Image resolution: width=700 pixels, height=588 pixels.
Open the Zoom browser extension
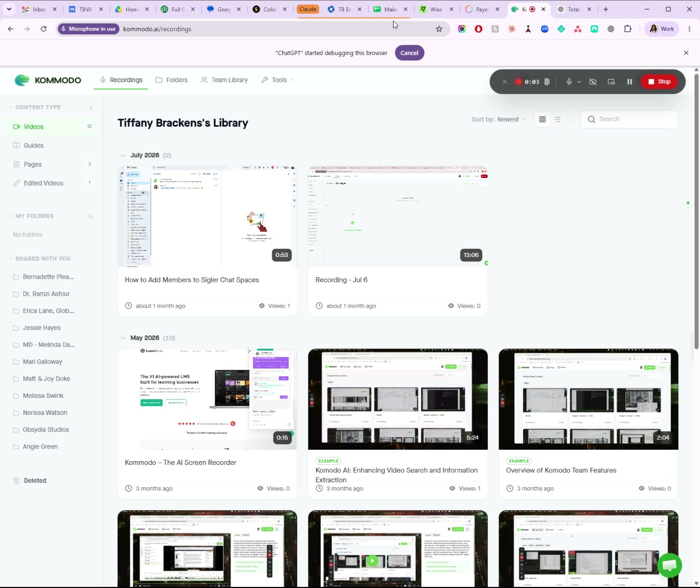pyautogui.click(x=545, y=29)
